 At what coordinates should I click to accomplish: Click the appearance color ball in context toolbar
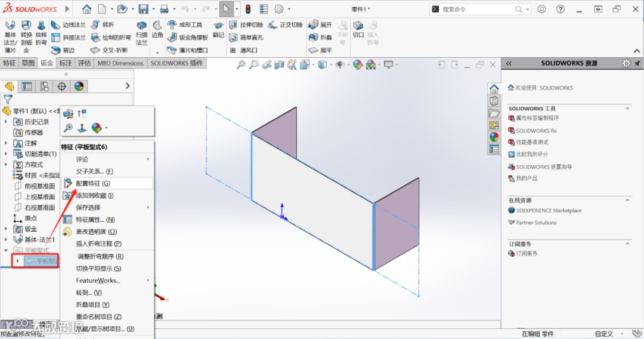(97, 128)
